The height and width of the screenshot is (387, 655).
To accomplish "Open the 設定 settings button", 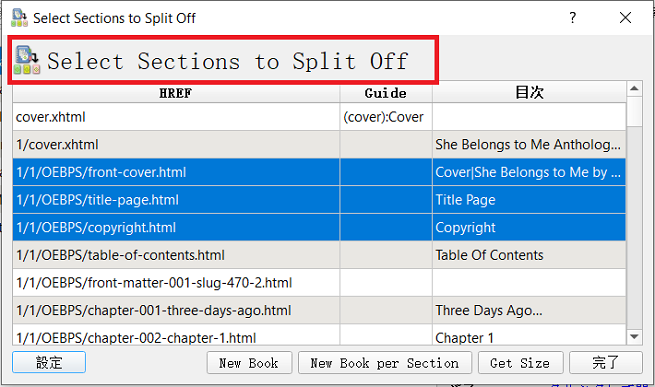I will pos(49,362).
